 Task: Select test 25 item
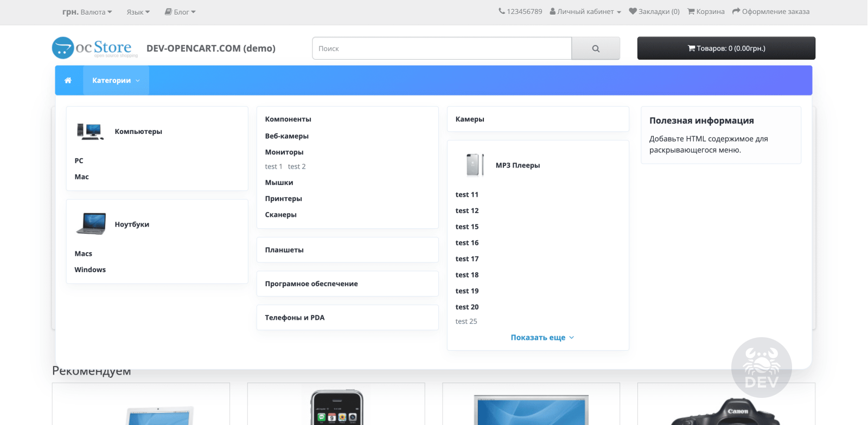click(467, 321)
